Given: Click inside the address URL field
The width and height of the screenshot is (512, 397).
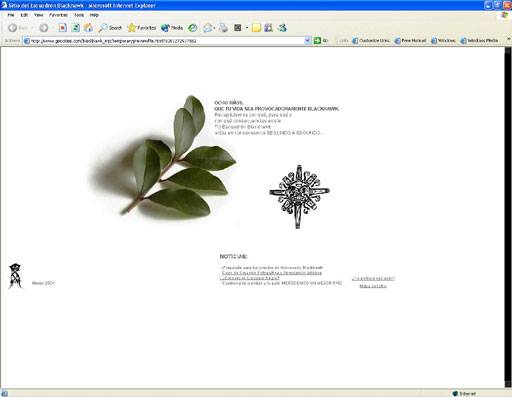Looking at the screenshot, I should coord(167,41).
